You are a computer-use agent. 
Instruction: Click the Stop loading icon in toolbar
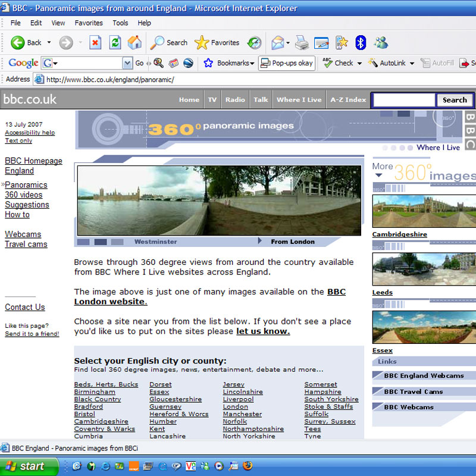95,43
